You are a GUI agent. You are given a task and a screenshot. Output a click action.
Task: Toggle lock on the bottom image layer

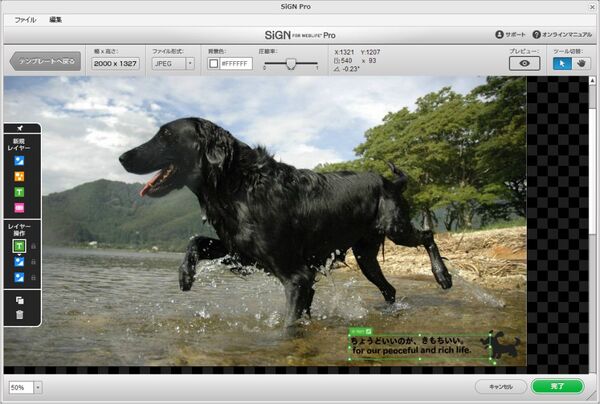pyautogui.click(x=33, y=277)
